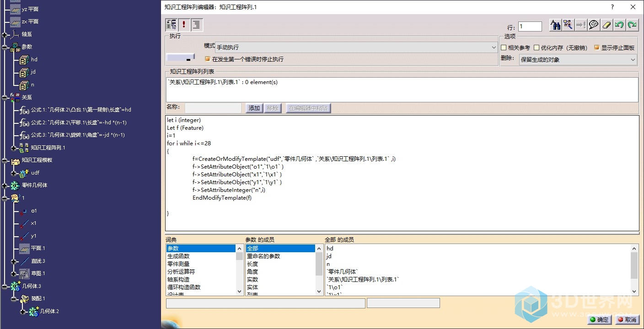Toggle the 显示停止面板 checkbox

596,48
